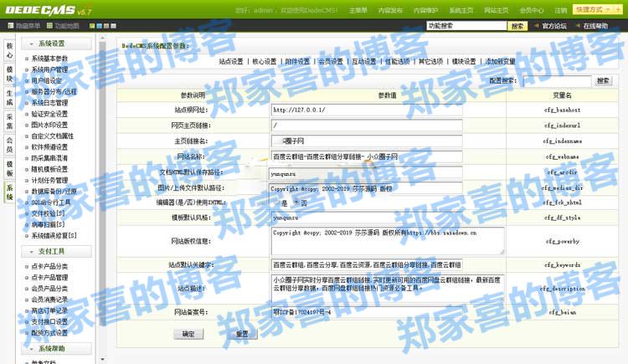
Task: Select the 是 radio for editor XHTML
Action: point(276,203)
